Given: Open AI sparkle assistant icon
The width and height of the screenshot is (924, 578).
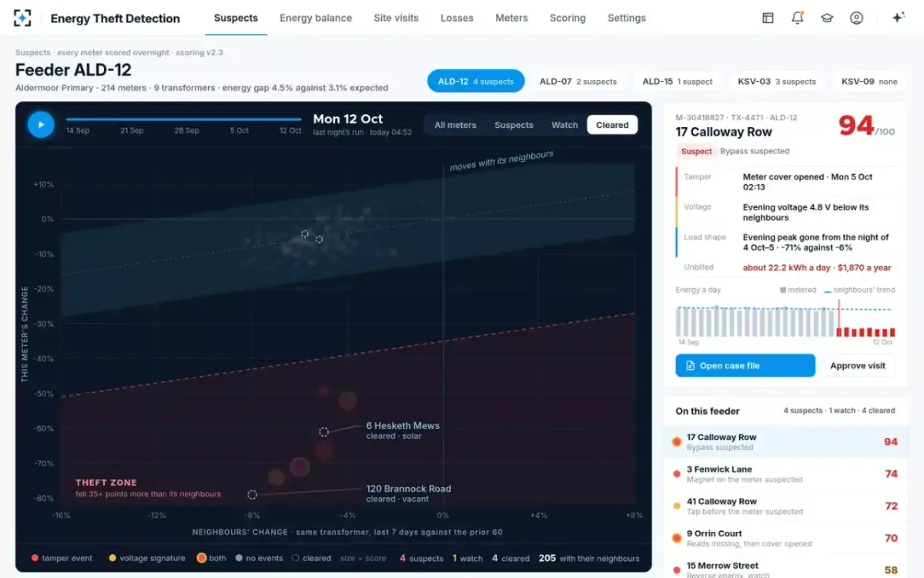Looking at the screenshot, I should (x=897, y=18).
